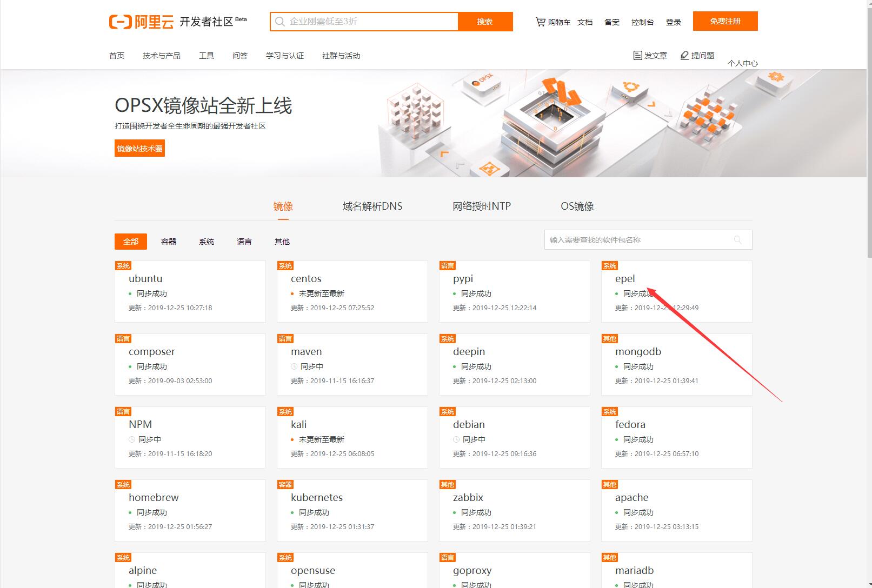
Task: Open the debian mirror card
Action: [515, 438]
